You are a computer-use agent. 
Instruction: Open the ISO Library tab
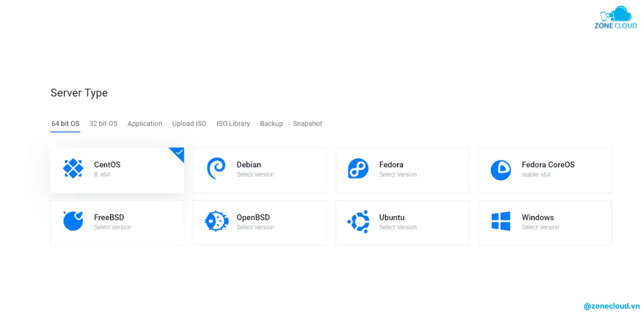233,123
